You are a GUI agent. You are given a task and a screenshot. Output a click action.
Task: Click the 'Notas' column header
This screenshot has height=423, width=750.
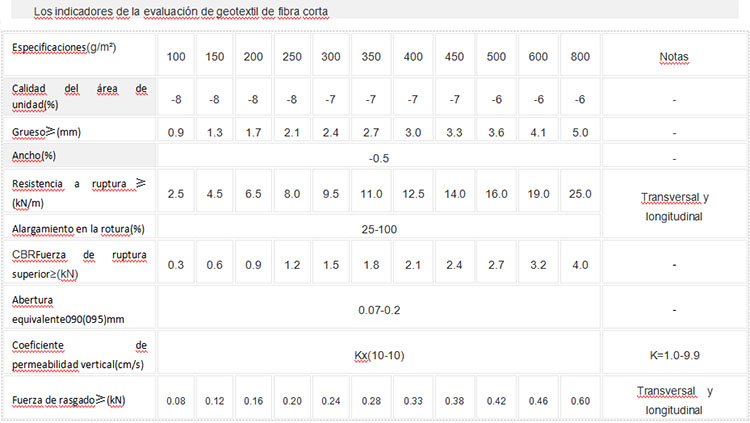pos(674,56)
